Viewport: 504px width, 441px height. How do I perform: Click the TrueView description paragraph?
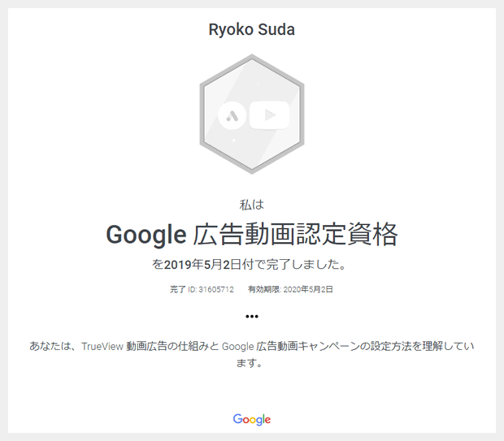(252, 355)
